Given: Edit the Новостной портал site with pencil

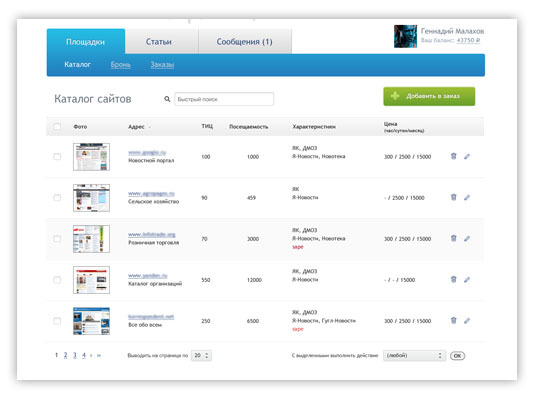Looking at the screenshot, I should [x=467, y=157].
